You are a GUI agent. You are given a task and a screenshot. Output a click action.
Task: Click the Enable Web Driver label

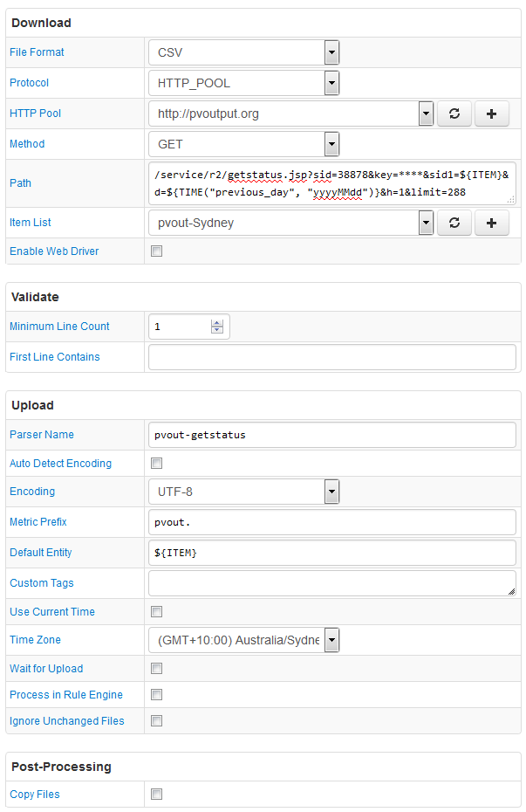[x=54, y=251]
